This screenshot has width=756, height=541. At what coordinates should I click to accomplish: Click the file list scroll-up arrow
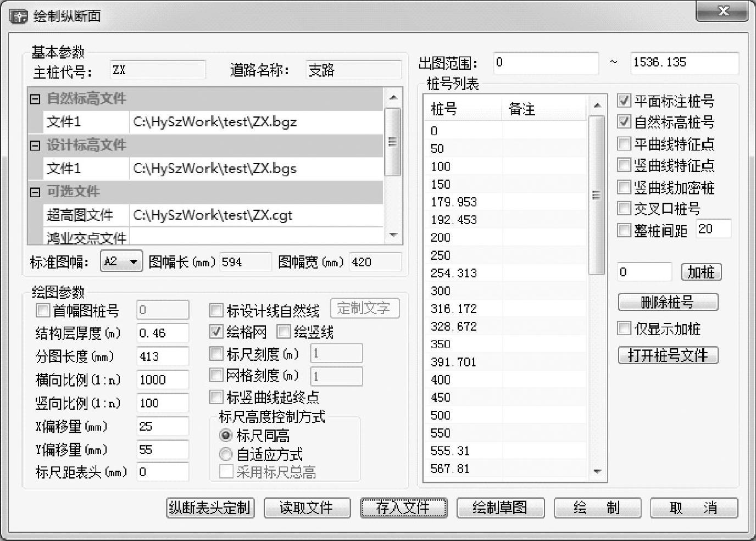[392, 97]
